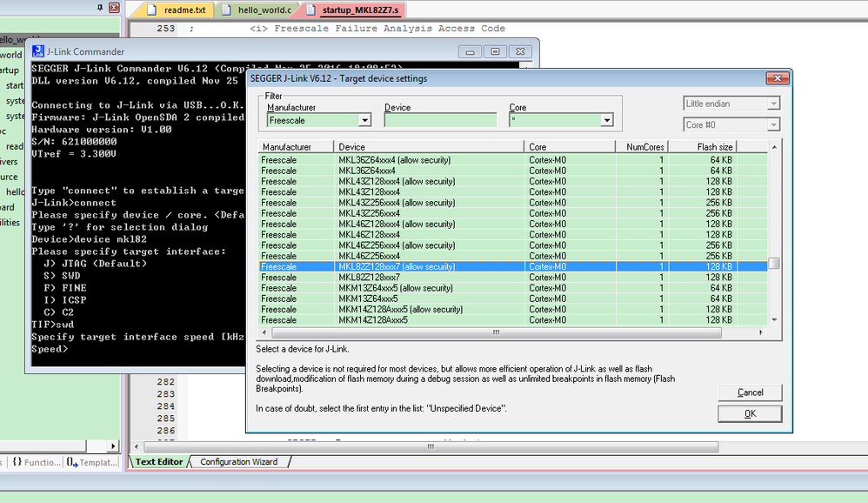The width and height of the screenshot is (868, 503).
Task: Select MKL43Z256xxx4 device row
Action: pos(512,213)
